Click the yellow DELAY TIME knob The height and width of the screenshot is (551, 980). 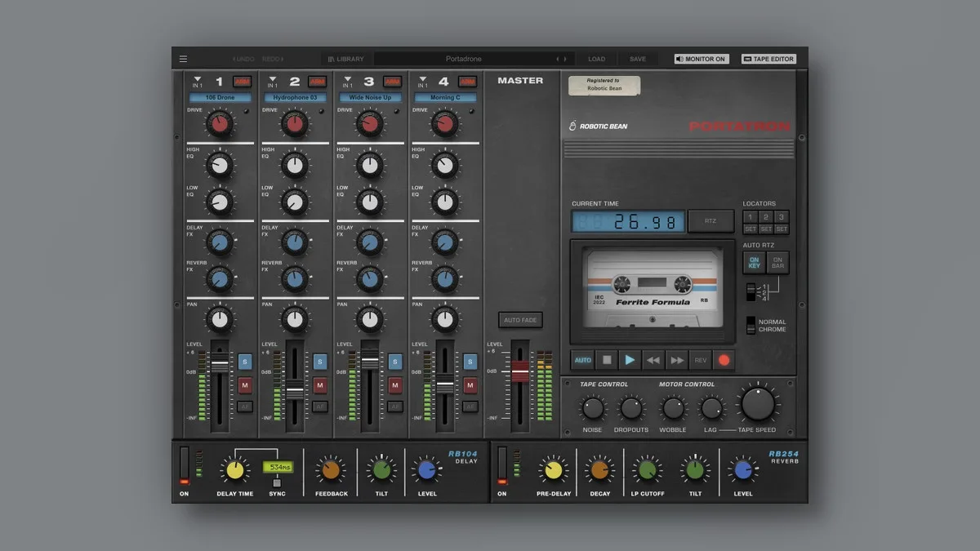point(234,469)
